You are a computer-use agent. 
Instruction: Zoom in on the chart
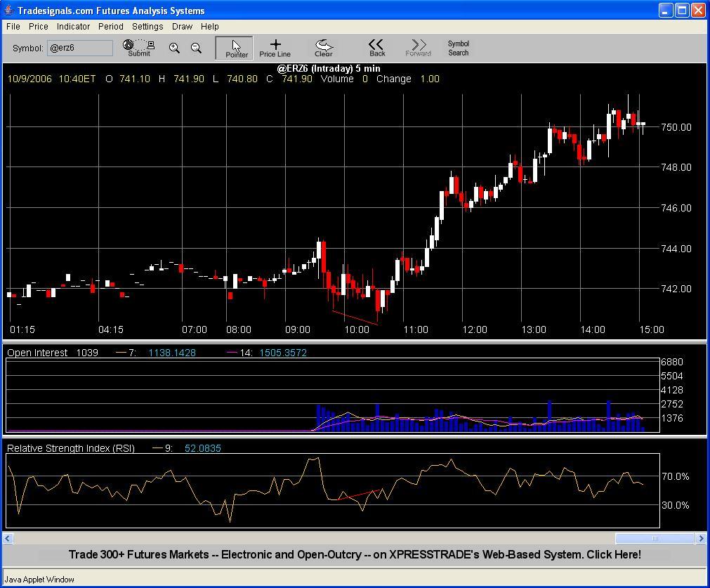pyautogui.click(x=174, y=48)
